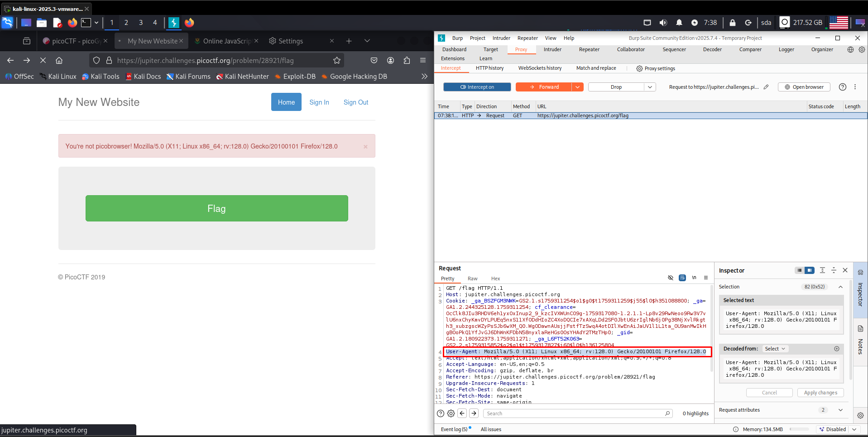Add decoding with the plus circle icon

837,349
